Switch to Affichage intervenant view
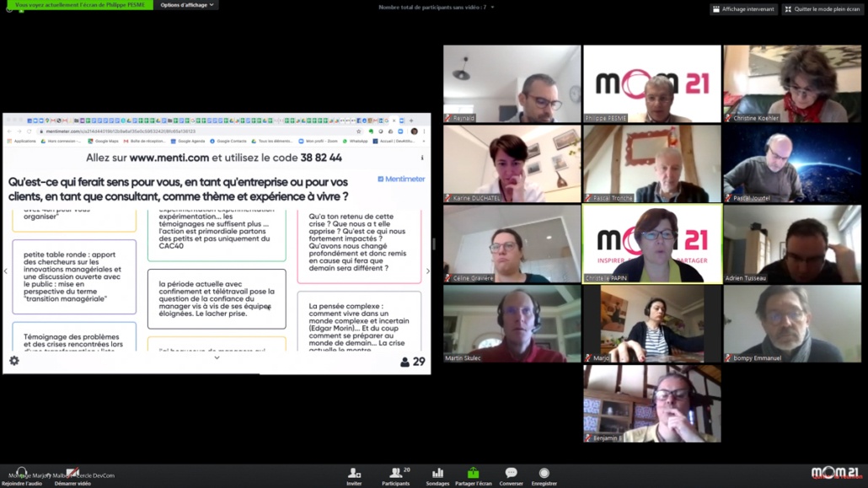 click(743, 9)
